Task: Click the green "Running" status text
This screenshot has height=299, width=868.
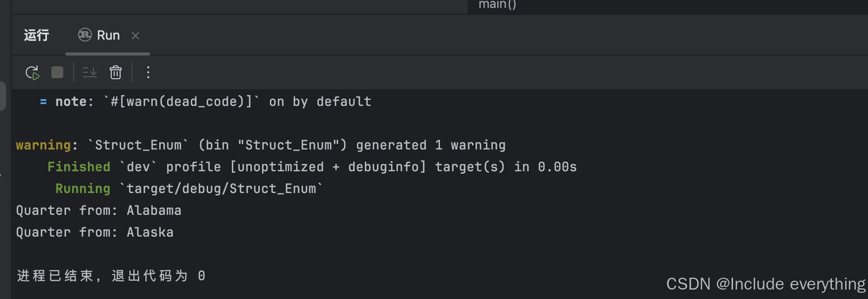Action: pyautogui.click(x=83, y=189)
